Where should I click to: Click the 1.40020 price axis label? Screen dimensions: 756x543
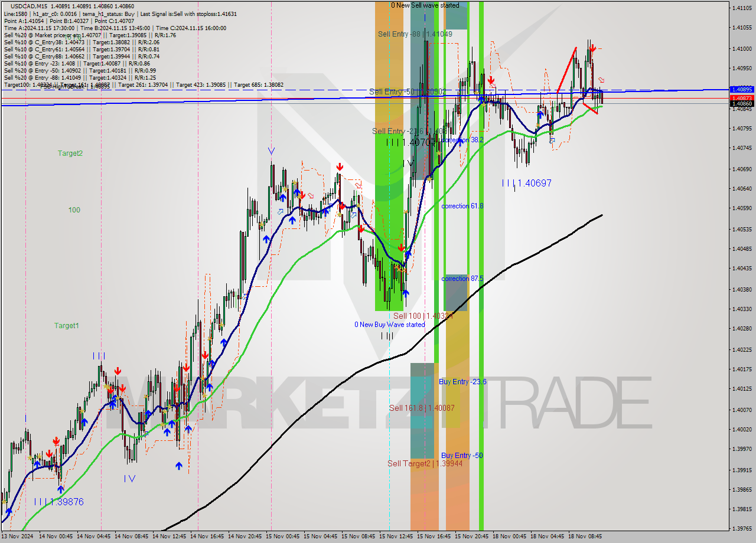742,430
